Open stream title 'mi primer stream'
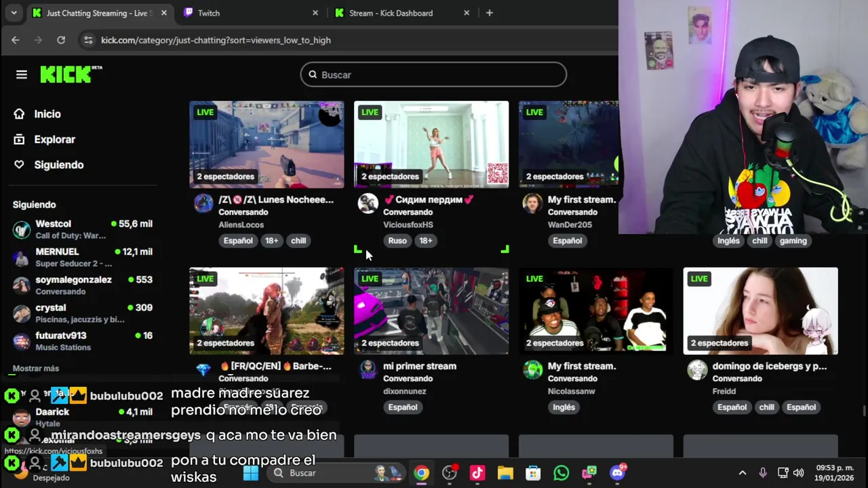This screenshot has height=488, width=868. point(420,366)
